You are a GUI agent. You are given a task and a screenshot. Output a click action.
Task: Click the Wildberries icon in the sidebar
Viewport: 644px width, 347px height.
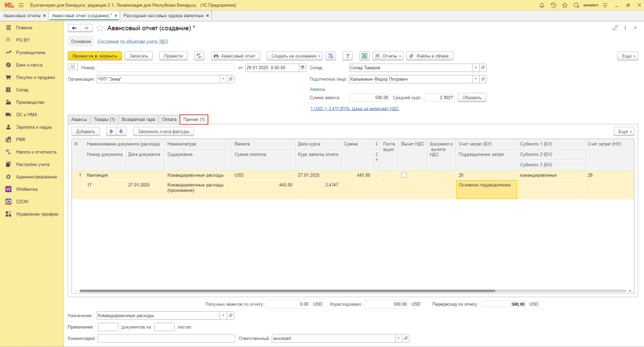click(9, 189)
